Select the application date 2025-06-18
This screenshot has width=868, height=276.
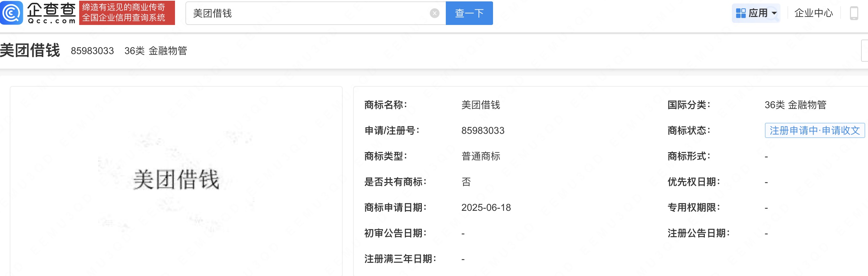486,207
